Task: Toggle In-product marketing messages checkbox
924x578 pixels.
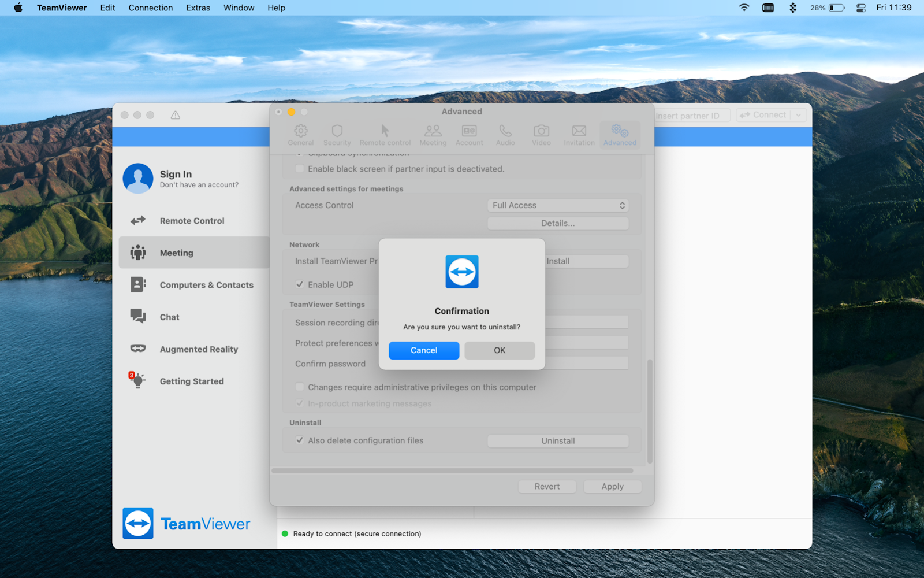Action: pos(300,403)
